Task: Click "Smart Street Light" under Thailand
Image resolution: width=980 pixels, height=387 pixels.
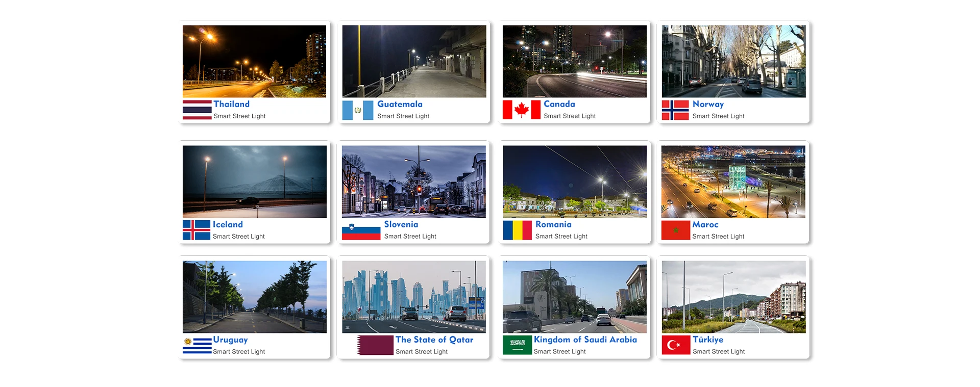Action: (239, 116)
